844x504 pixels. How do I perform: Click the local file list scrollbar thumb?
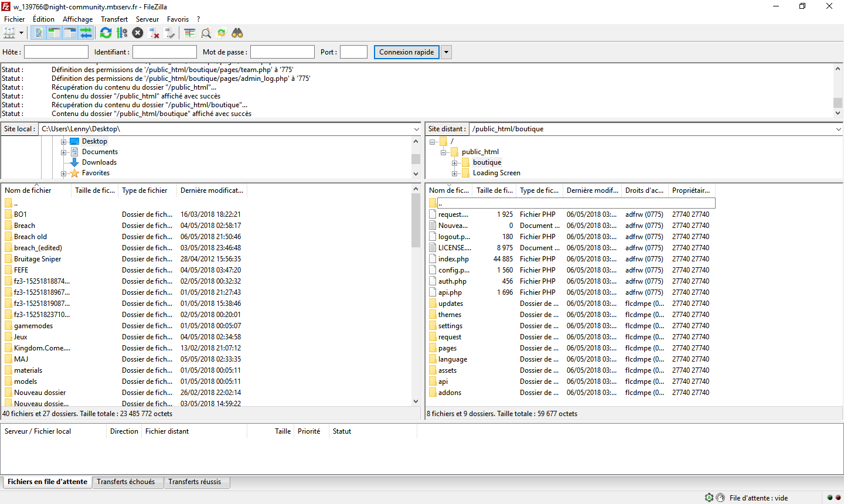coord(416,220)
